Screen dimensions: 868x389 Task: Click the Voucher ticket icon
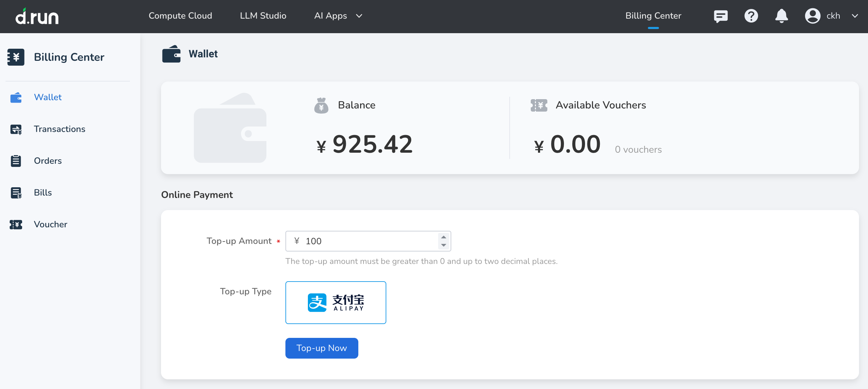tap(16, 225)
